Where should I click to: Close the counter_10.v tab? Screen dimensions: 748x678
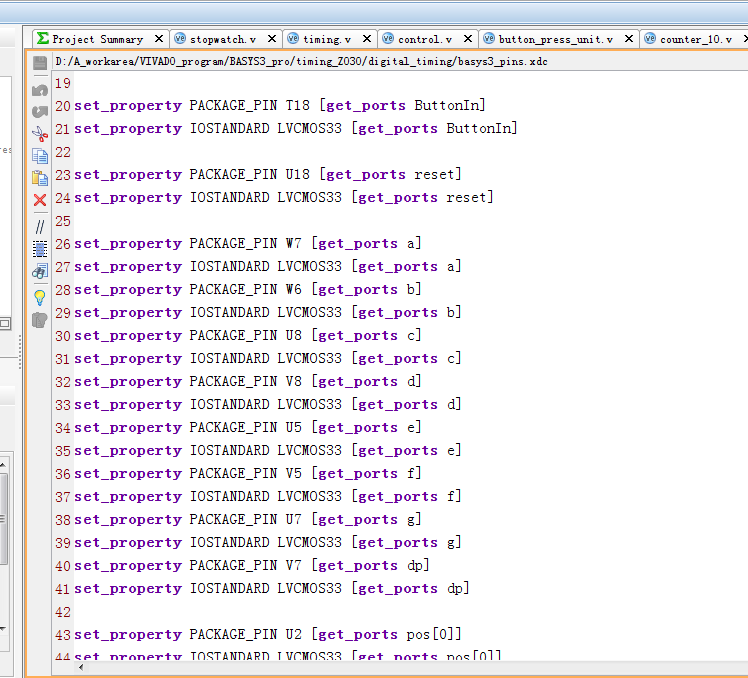pyautogui.click(x=743, y=39)
